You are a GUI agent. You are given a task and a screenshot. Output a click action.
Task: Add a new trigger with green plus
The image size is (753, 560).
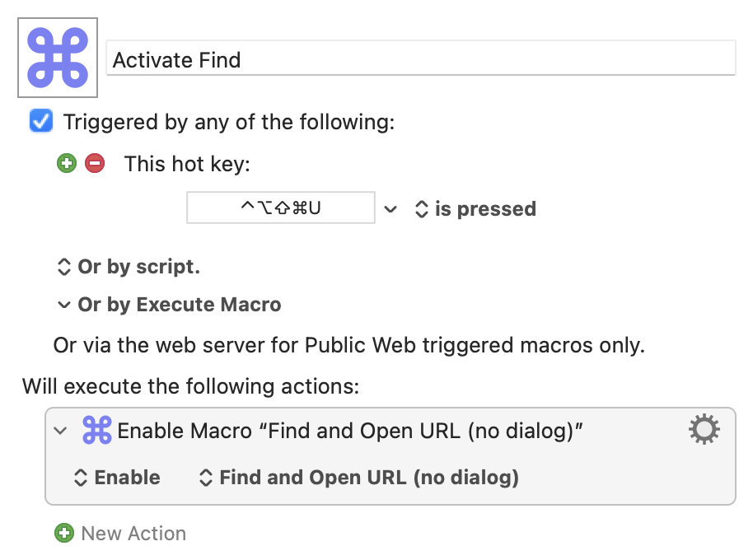(x=67, y=163)
